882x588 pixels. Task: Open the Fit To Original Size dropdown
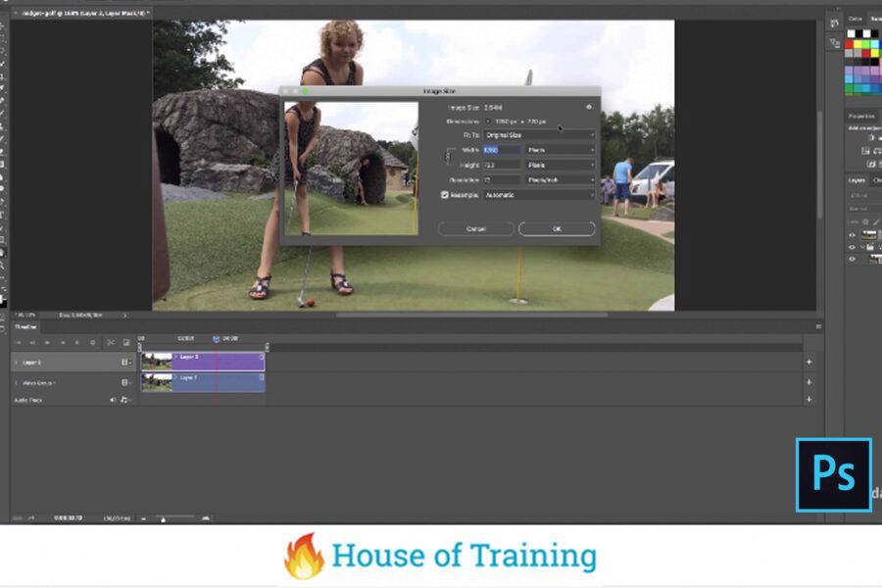(539, 135)
